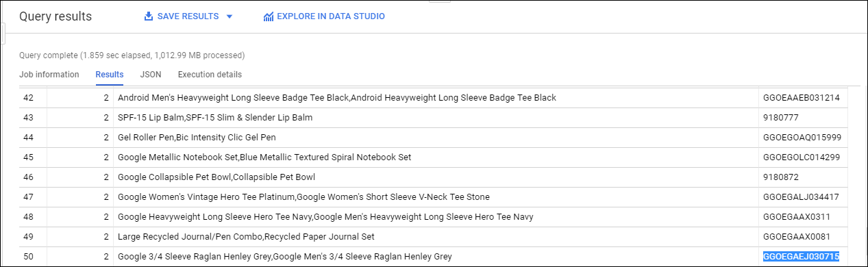Click row number 43 cell

tap(34, 118)
